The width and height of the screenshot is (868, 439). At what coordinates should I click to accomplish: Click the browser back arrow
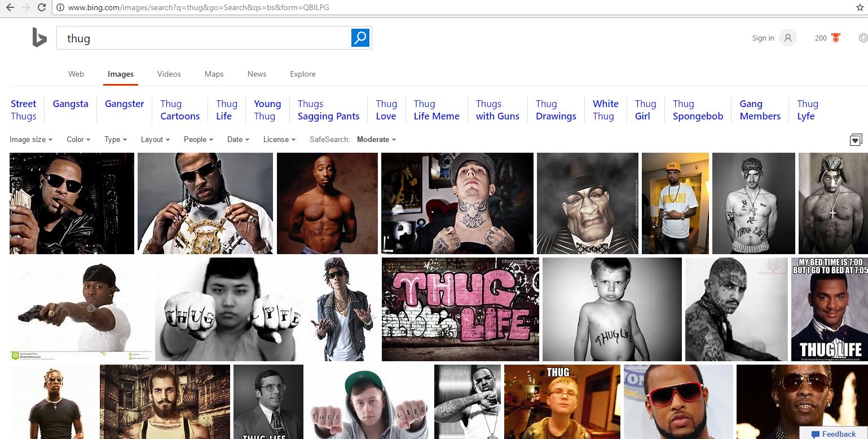(x=10, y=7)
